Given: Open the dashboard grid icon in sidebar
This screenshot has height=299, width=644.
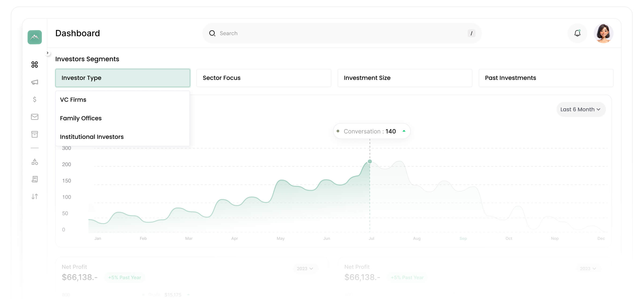Looking at the screenshot, I should coord(35,65).
